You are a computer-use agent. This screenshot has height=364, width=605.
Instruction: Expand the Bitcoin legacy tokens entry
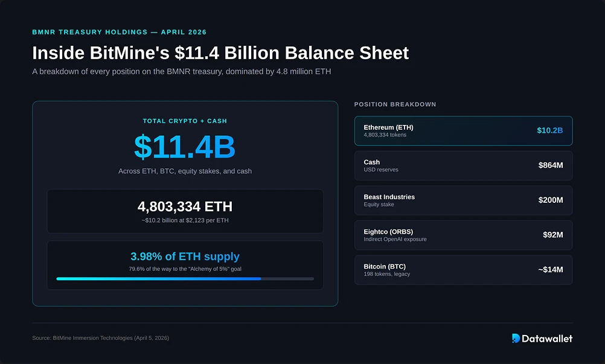point(463,270)
